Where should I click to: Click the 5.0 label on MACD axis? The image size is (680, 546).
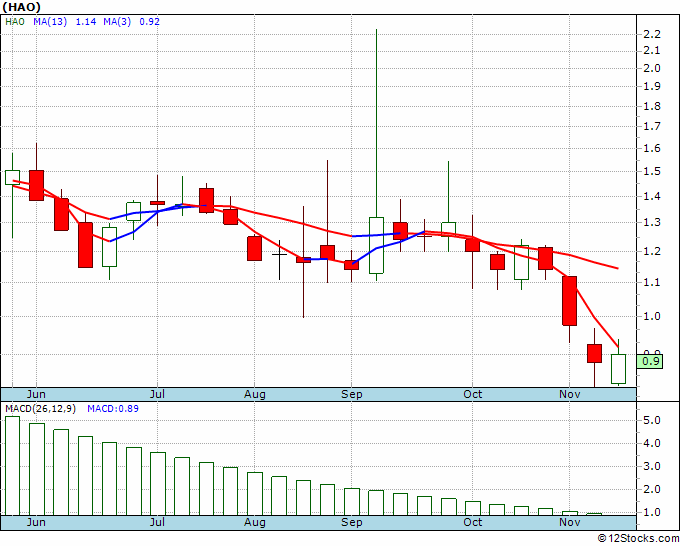pyautogui.click(x=652, y=420)
